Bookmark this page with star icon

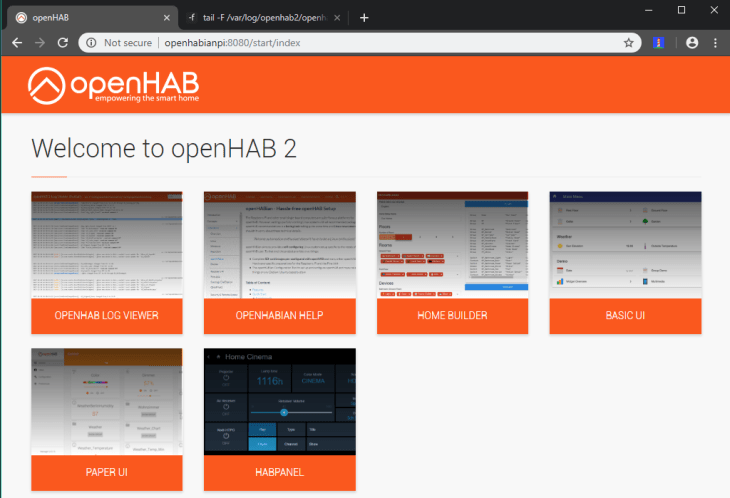coord(629,43)
